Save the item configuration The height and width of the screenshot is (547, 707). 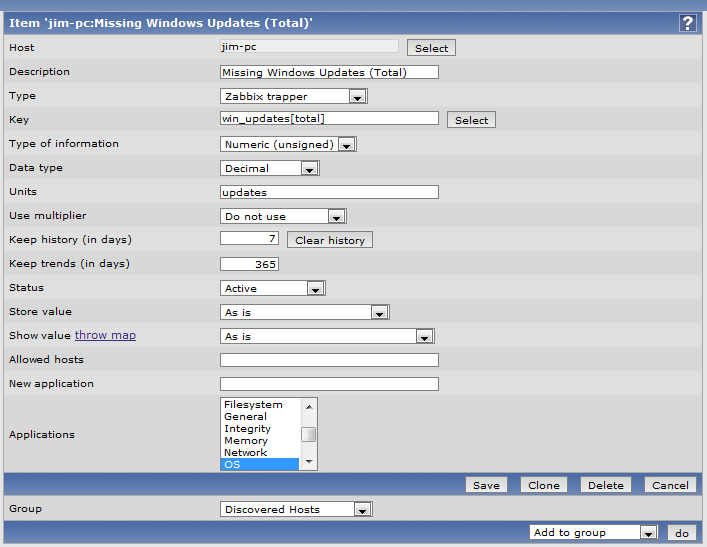point(486,485)
